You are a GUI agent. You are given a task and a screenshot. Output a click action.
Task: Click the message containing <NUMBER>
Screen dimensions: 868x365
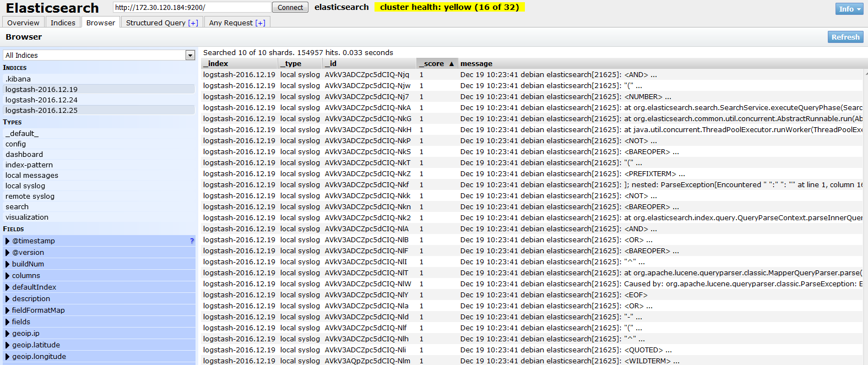pyautogui.click(x=566, y=97)
